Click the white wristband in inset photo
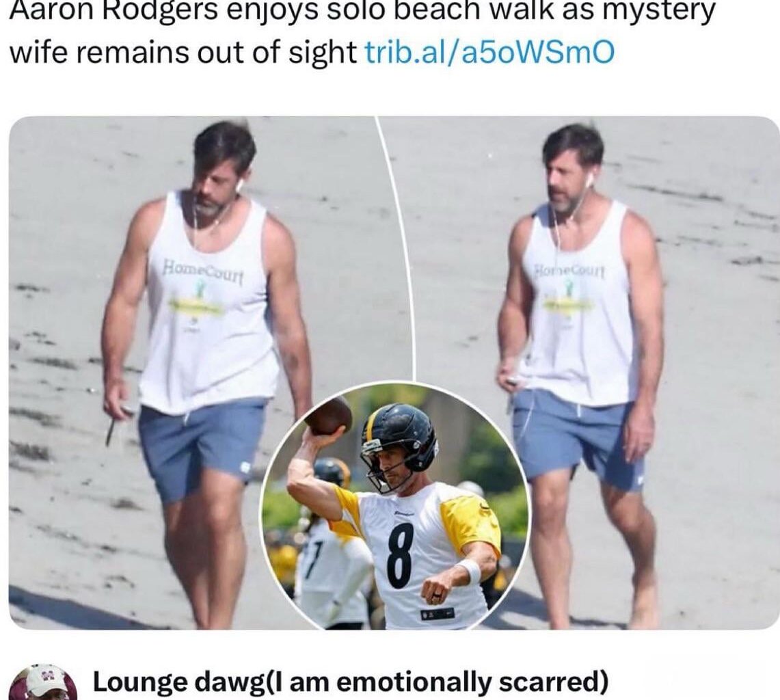 (470, 571)
